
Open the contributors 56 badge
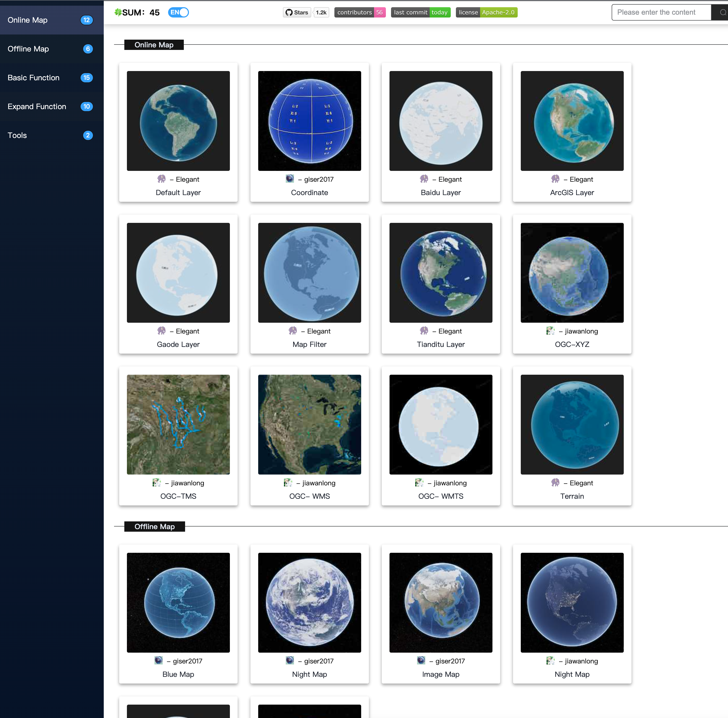(x=360, y=12)
